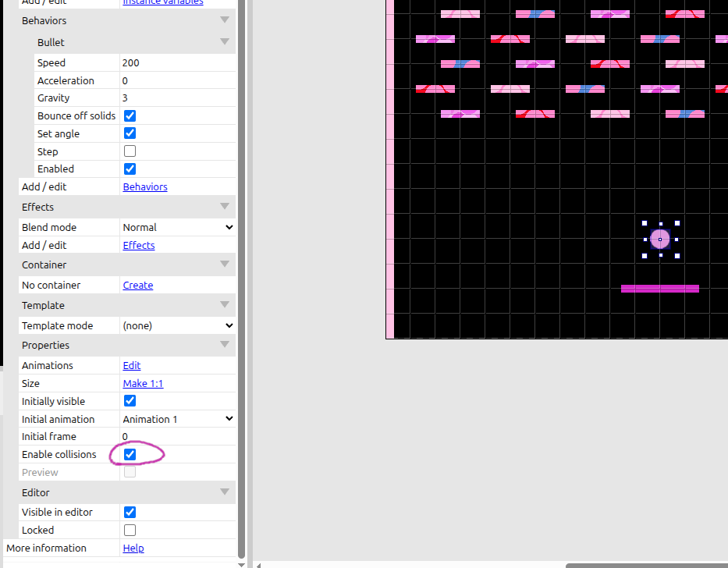Screen dimensions: 728x568
Task: Collapse the Container section
Action: (x=225, y=264)
